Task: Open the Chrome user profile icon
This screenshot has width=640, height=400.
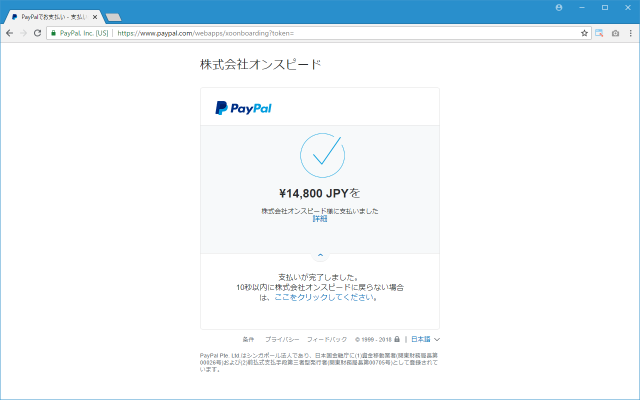Action: pos(559,7)
